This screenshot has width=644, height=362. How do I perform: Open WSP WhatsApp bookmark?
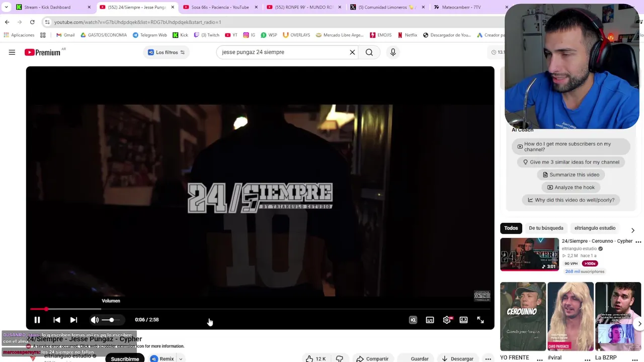click(x=269, y=35)
